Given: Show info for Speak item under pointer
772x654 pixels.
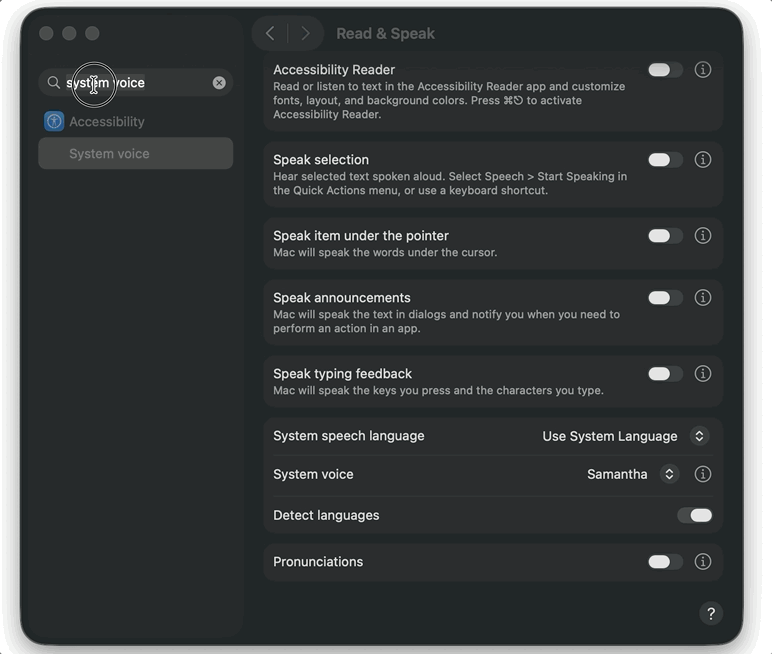Looking at the screenshot, I should (703, 235).
